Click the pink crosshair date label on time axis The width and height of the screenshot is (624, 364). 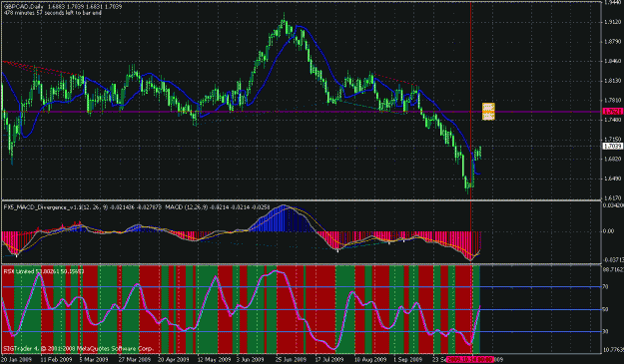pos(470,359)
